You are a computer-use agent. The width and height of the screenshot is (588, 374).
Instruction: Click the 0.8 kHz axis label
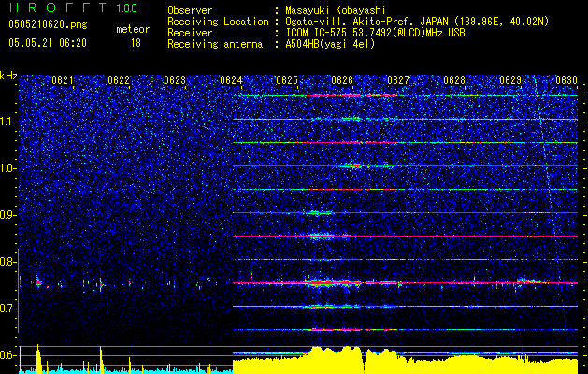point(7,262)
